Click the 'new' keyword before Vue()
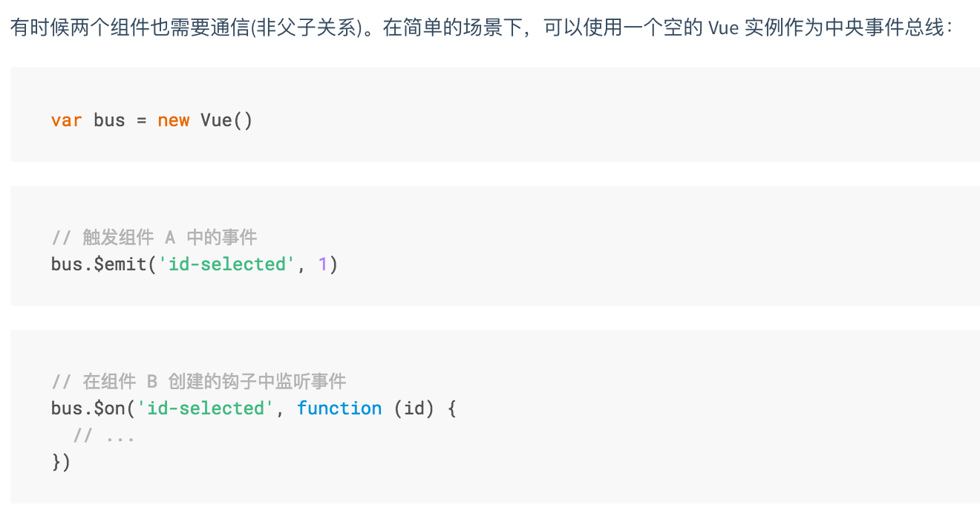This screenshot has width=980, height=508. point(173,120)
